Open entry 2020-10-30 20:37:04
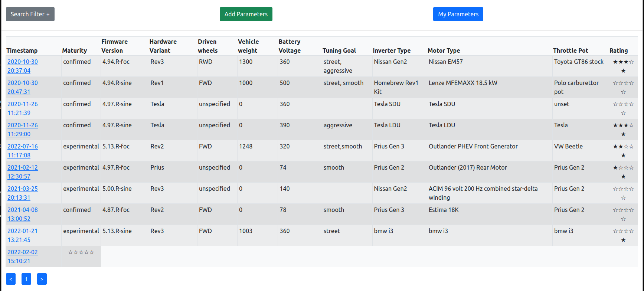The height and width of the screenshot is (291, 644). pos(23,66)
